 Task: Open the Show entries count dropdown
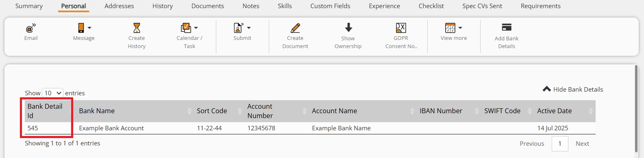(x=52, y=93)
